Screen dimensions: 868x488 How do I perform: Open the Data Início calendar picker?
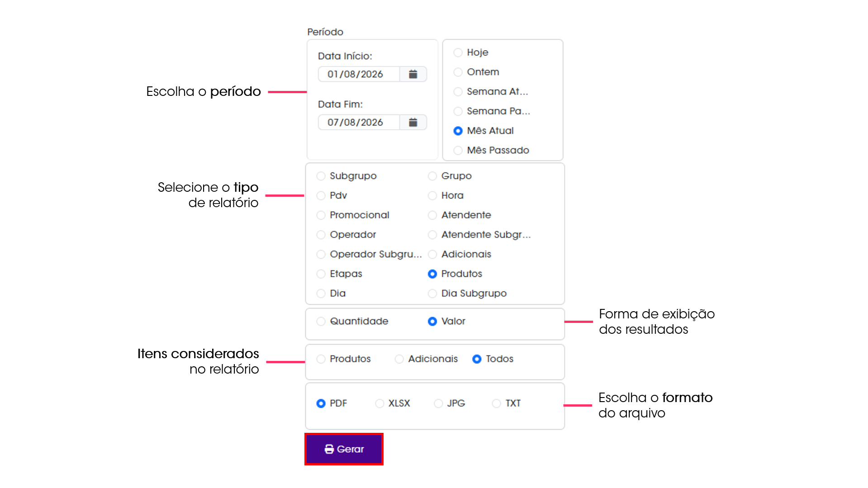tap(413, 74)
